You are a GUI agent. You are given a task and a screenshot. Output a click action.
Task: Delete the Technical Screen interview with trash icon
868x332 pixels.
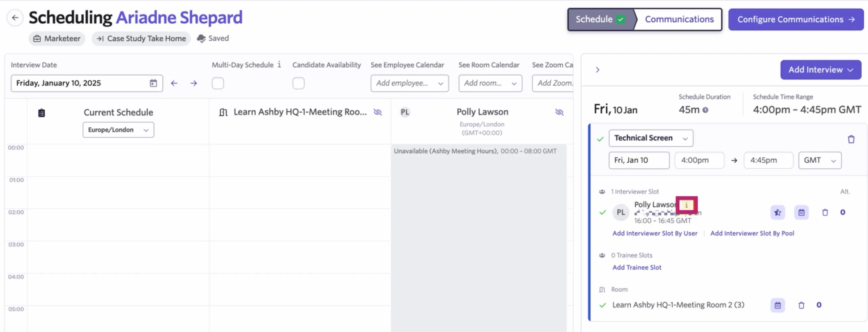[x=851, y=139]
